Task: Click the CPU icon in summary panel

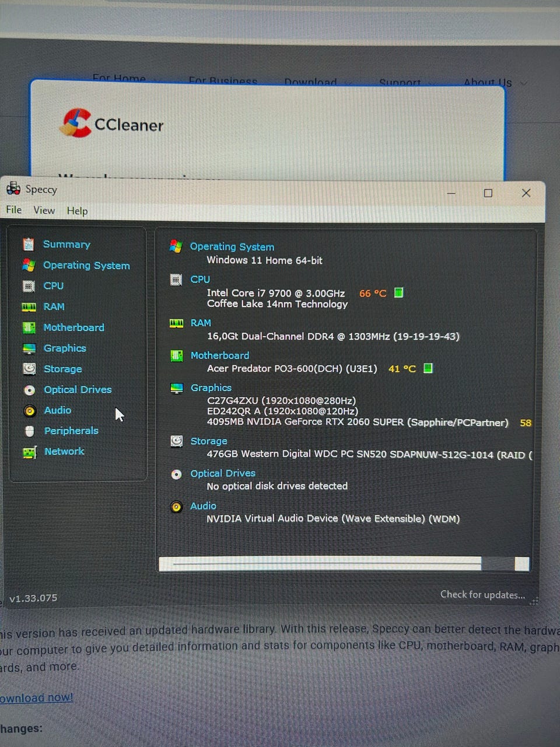Action: [x=176, y=280]
